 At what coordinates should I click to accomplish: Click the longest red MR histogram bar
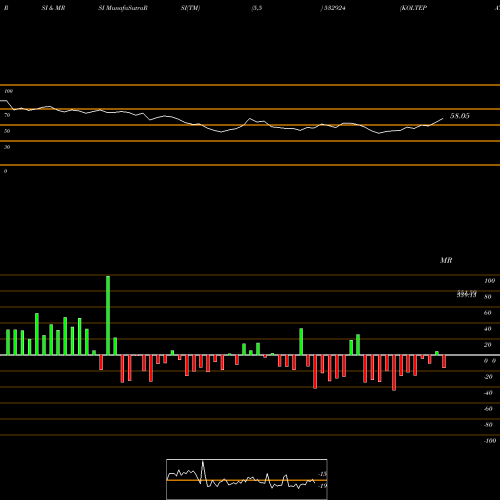pos(394,373)
